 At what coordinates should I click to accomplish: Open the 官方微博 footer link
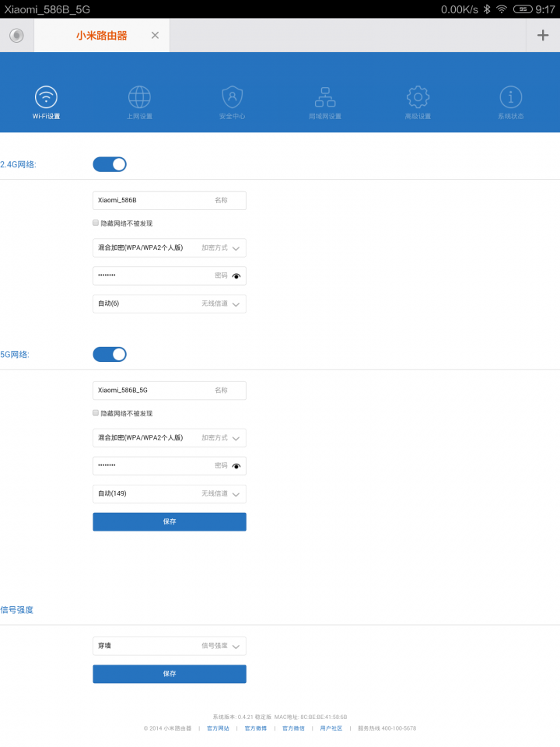click(256, 728)
